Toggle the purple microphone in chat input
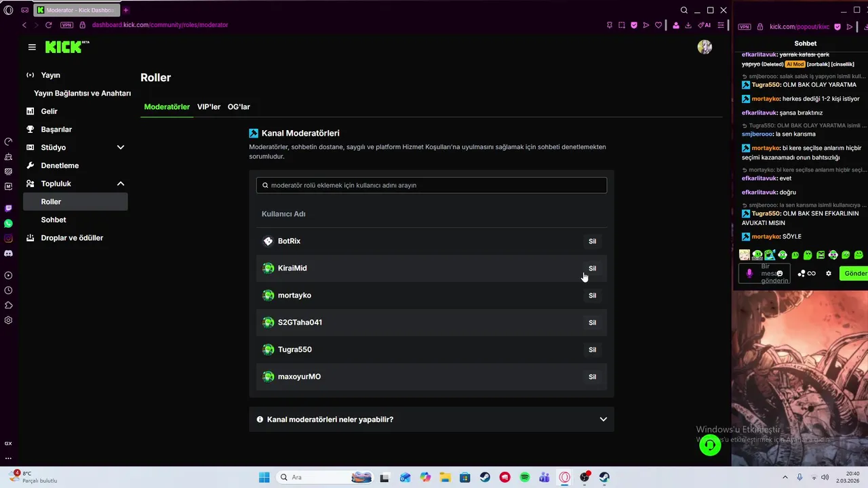 point(749,273)
